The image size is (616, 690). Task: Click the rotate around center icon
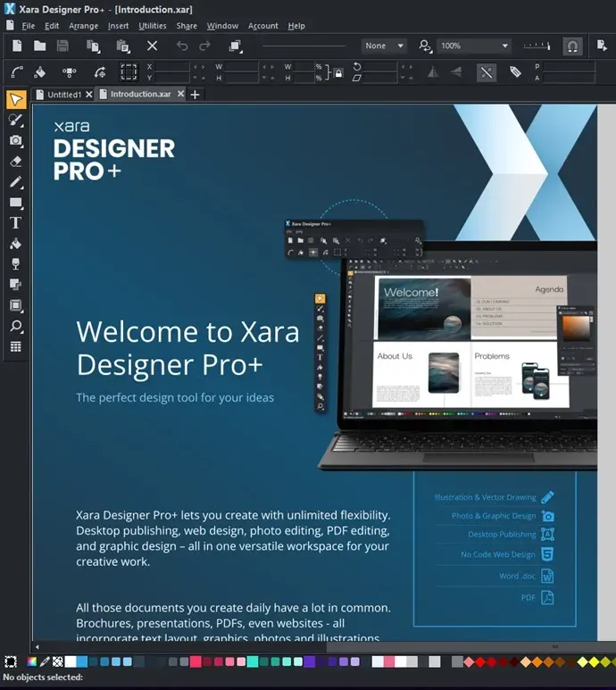(100, 72)
